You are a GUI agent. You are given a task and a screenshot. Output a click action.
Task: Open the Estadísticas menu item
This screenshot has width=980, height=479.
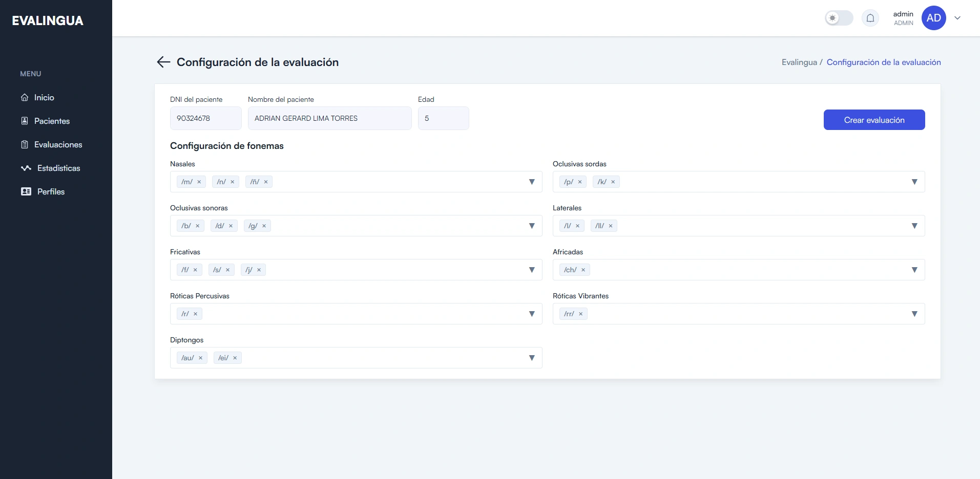coord(58,168)
